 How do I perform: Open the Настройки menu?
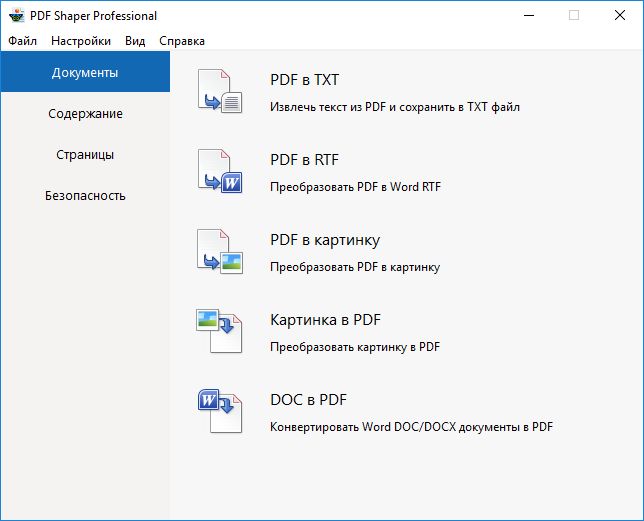coord(81,41)
